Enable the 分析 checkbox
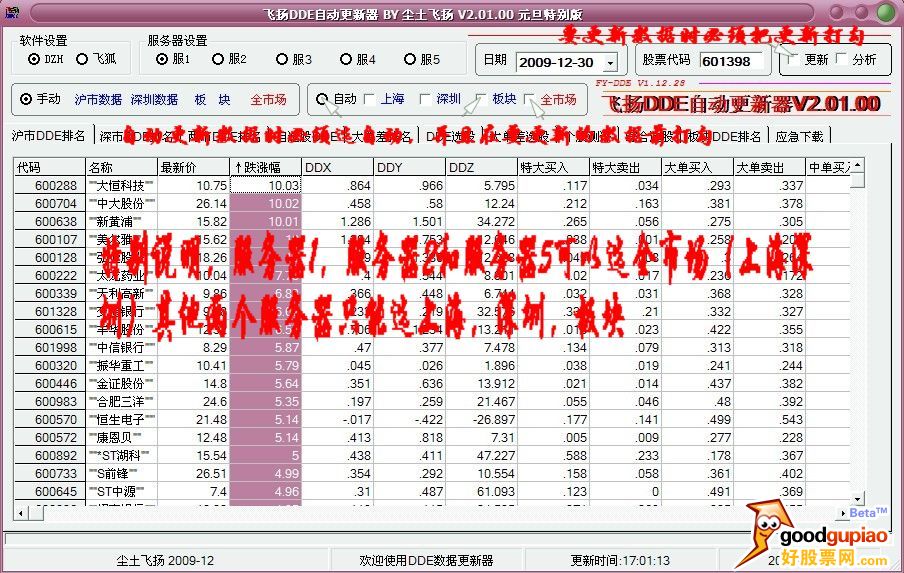The height and width of the screenshot is (573, 904). point(842,59)
